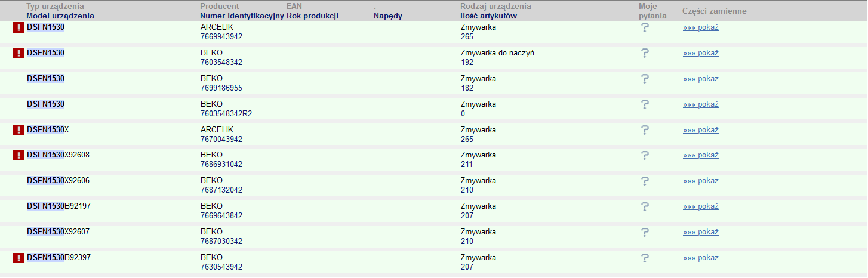868x278 pixels.
Task: Show spare parts for ARCELIK 7669943942
Action: 700,27
